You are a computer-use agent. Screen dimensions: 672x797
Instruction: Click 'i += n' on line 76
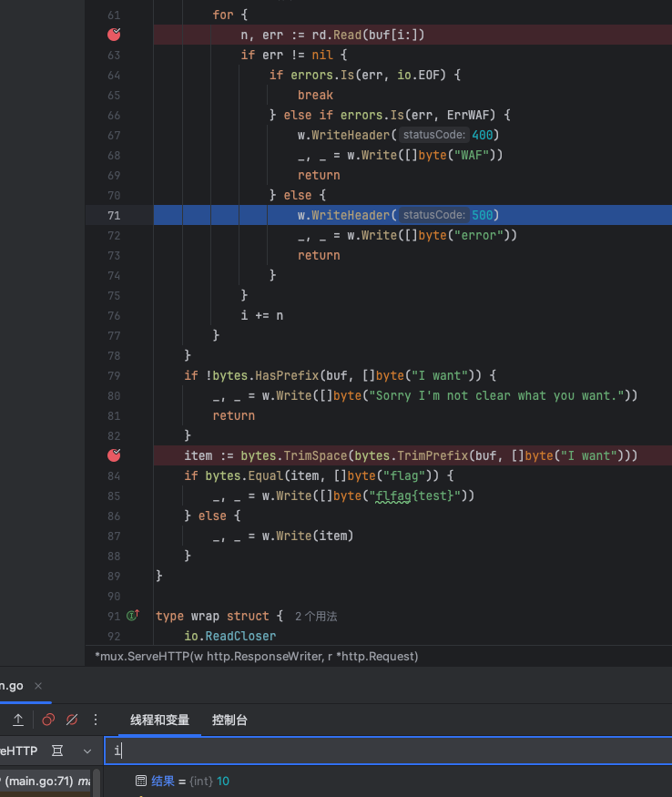[262, 316]
